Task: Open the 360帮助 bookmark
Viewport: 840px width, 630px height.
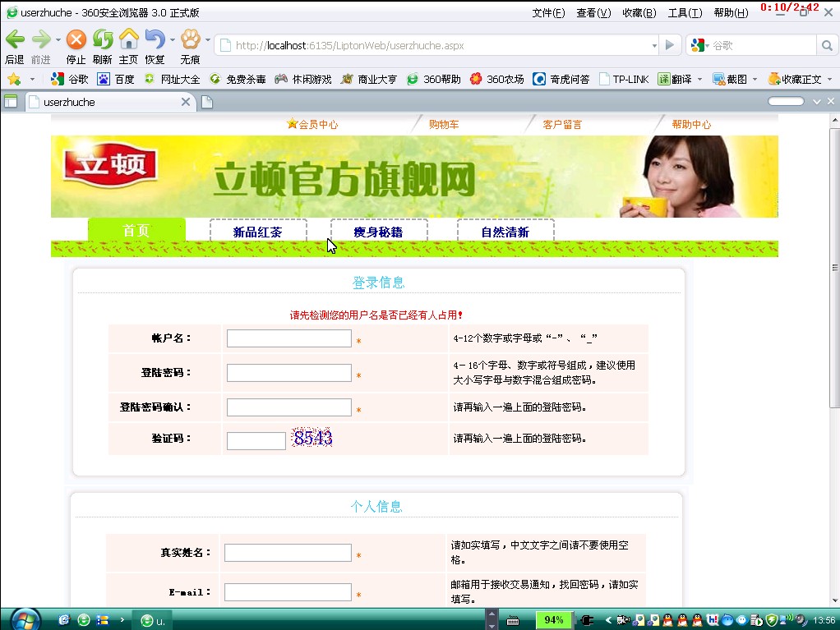Action: (434, 80)
